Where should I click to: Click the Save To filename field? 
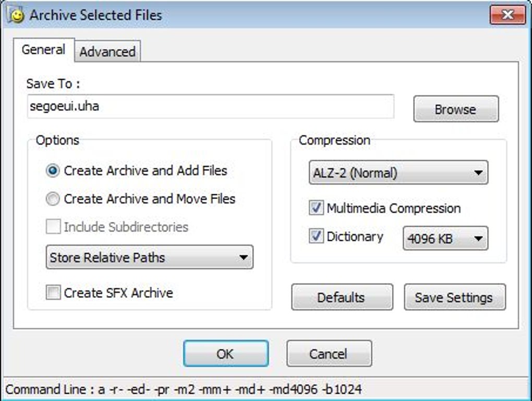tap(210, 107)
